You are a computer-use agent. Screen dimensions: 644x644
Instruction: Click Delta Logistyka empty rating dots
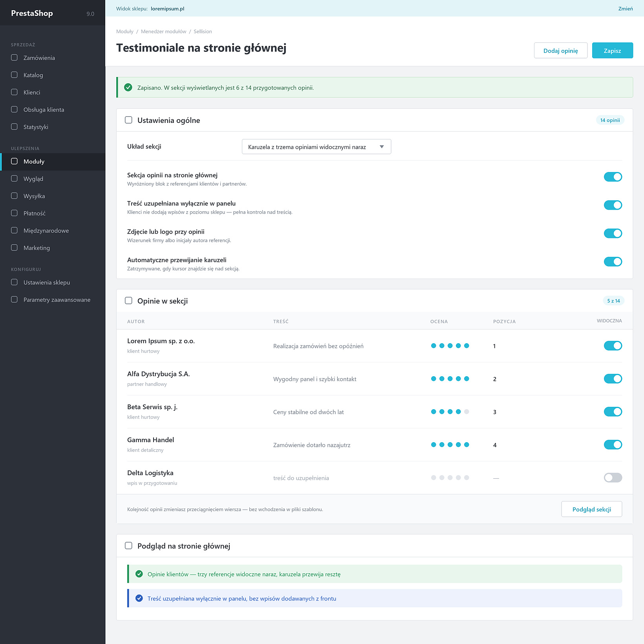click(450, 478)
